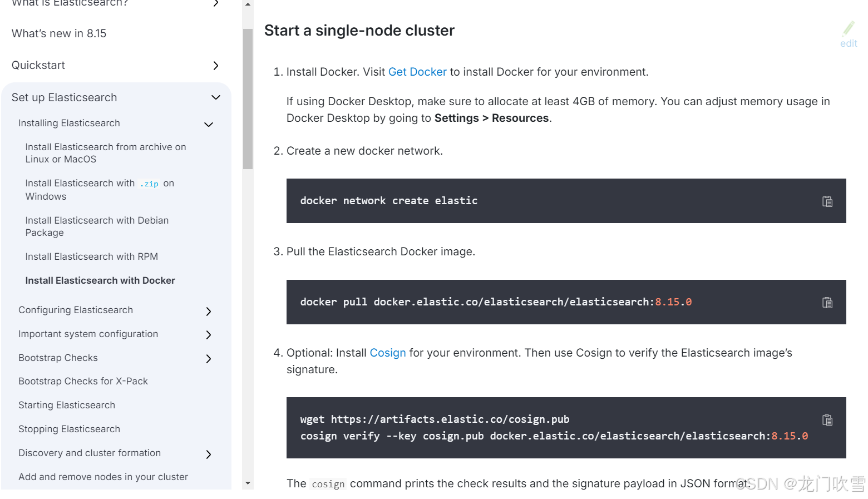Click the 'Settings > Resources' bold text
Viewport: 868px width, 499px height.
(x=491, y=118)
